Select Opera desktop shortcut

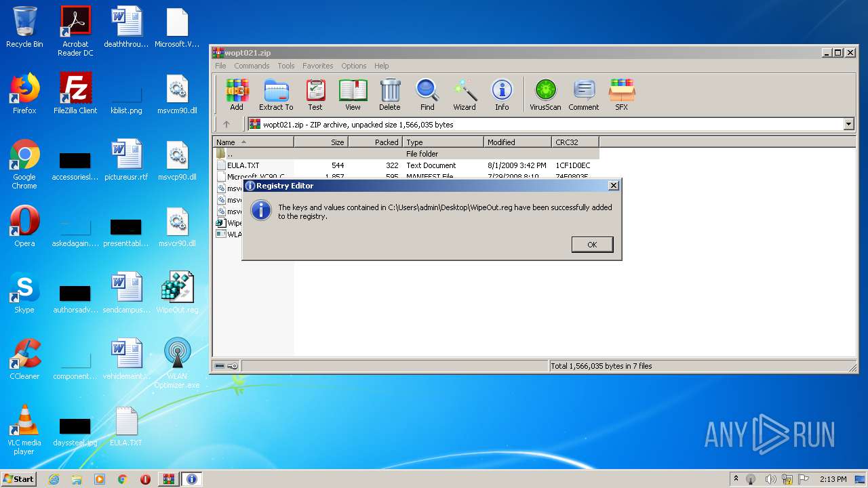point(24,227)
